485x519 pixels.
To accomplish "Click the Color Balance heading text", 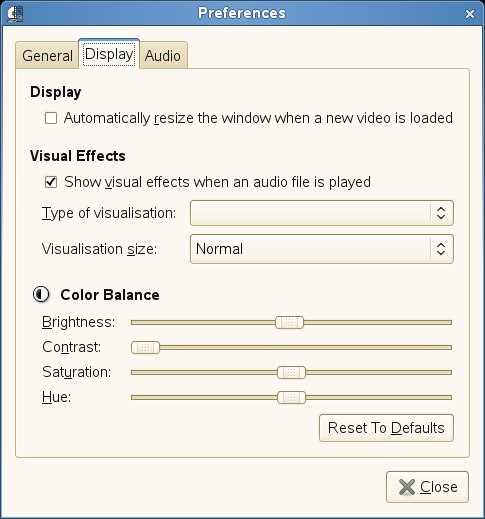I will point(110,295).
